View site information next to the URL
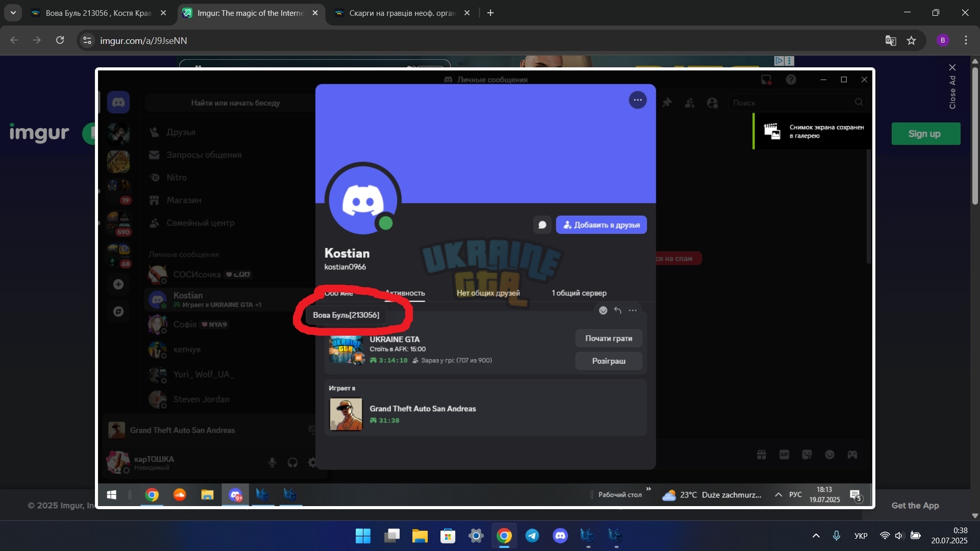This screenshot has width=980, height=551. click(x=87, y=40)
